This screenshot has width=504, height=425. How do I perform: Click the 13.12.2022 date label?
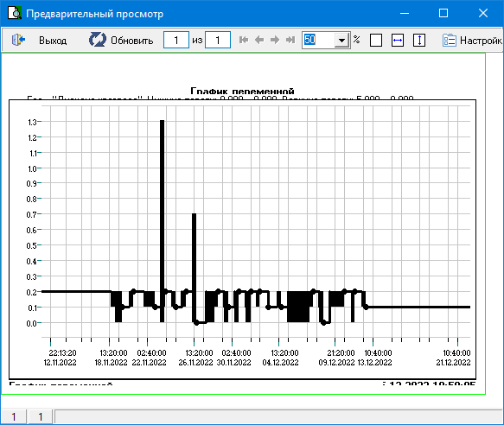pos(375,363)
